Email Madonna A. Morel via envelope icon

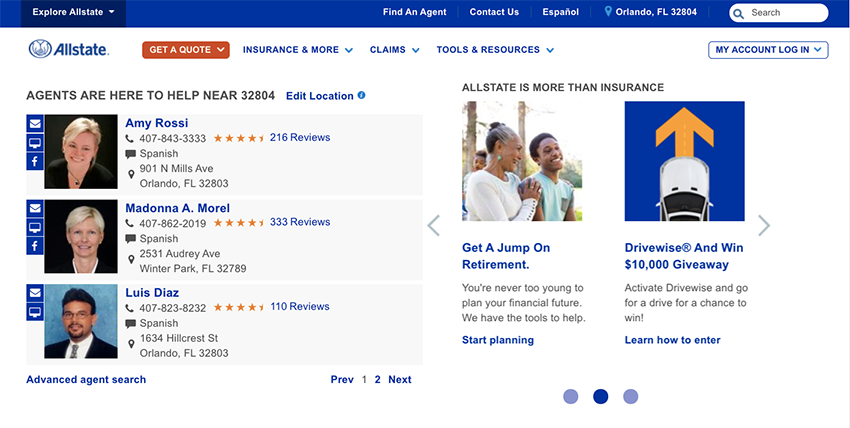pos(35,208)
